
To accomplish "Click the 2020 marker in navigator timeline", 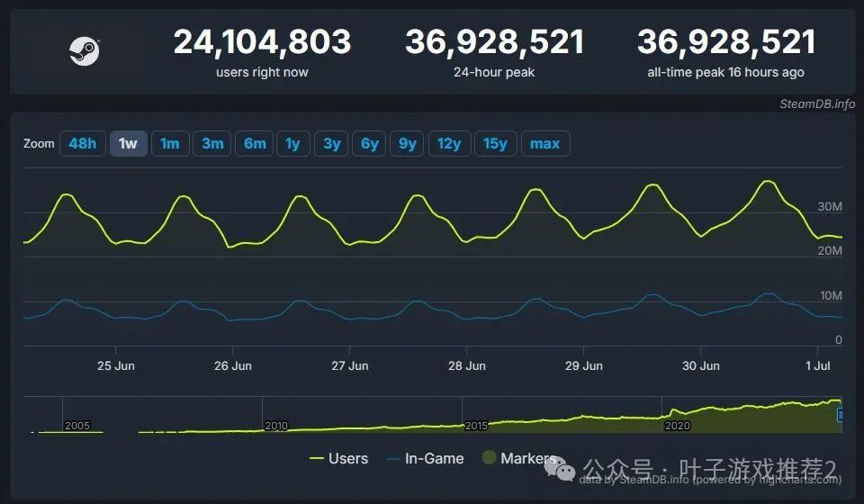I will pyautogui.click(x=677, y=426).
